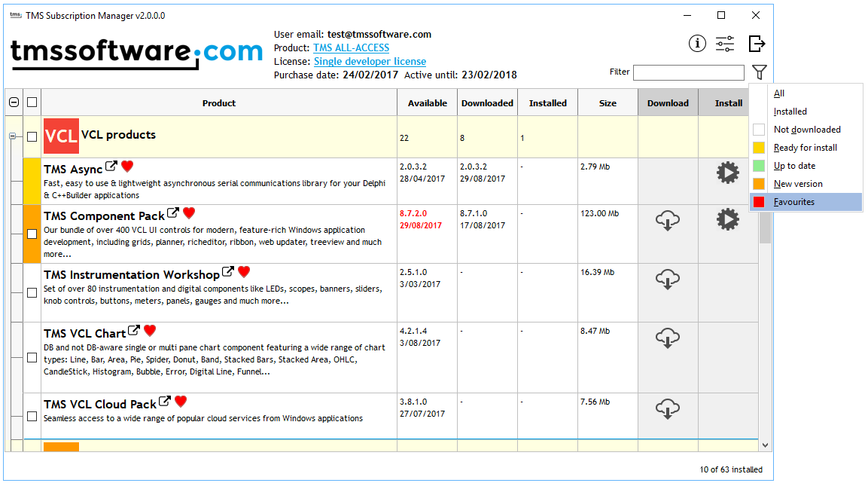This screenshot has width=868, height=483.
Task: Toggle favourite heart for TMS VCL Chart
Action: [x=150, y=330]
